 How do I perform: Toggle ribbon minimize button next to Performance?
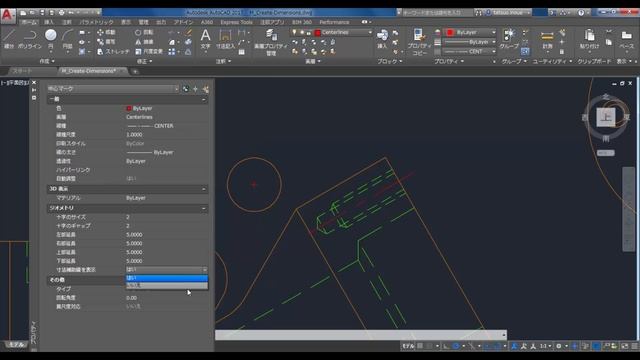pos(364,22)
